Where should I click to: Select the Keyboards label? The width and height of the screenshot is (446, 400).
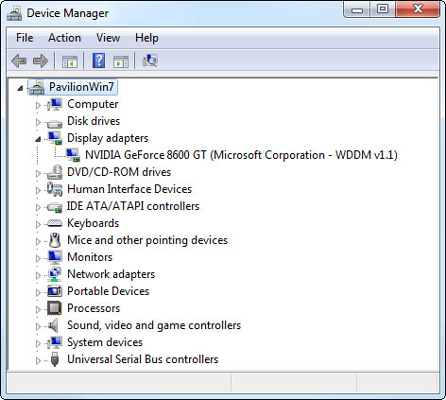93,223
